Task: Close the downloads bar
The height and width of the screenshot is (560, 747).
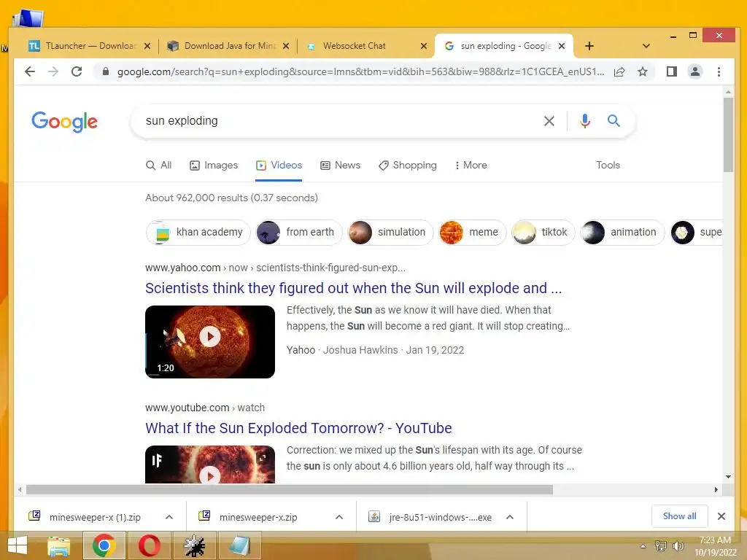Action: point(721,516)
